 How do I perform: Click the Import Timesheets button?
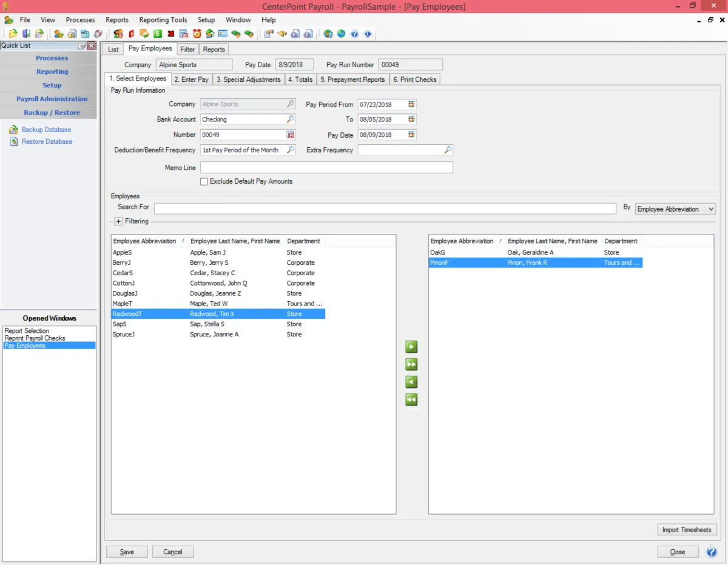(x=686, y=530)
